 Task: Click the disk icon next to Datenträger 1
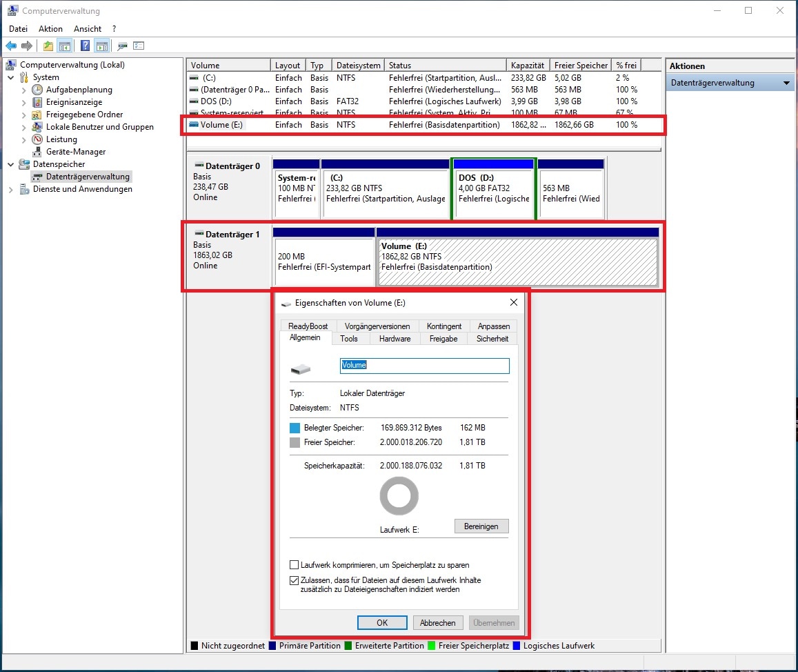click(199, 234)
